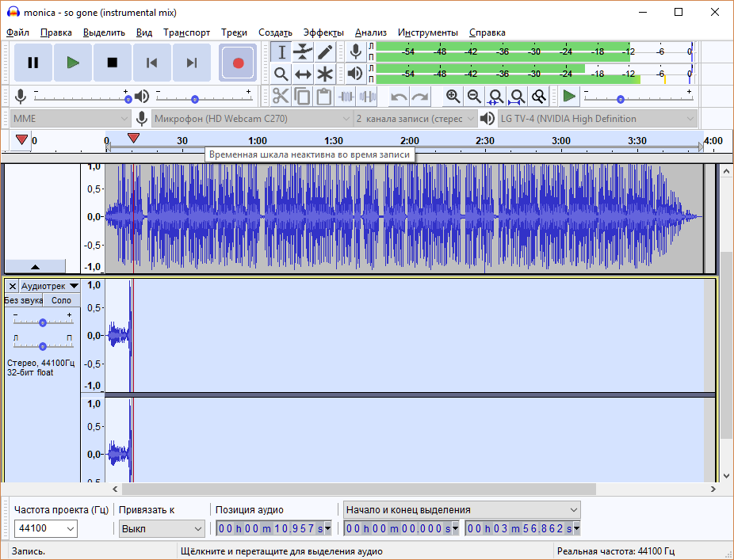Open audio position time format arrow

pyautogui.click(x=328, y=528)
